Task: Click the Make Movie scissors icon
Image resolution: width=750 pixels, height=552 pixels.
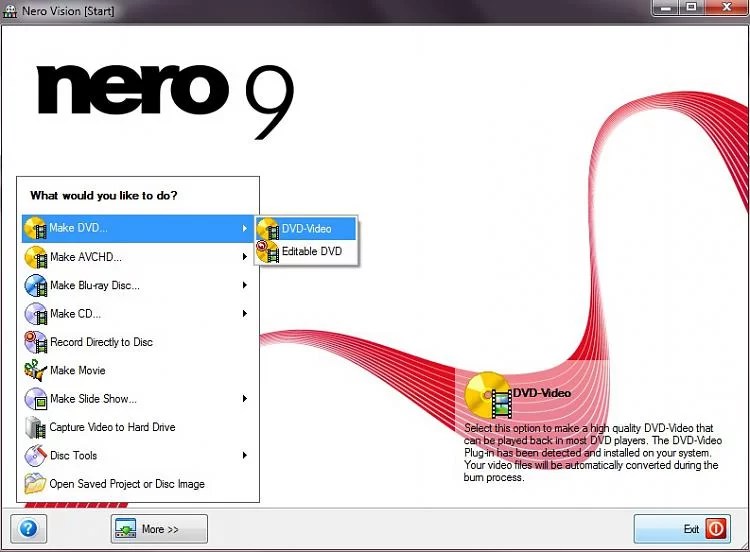Action: click(x=36, y=370)
